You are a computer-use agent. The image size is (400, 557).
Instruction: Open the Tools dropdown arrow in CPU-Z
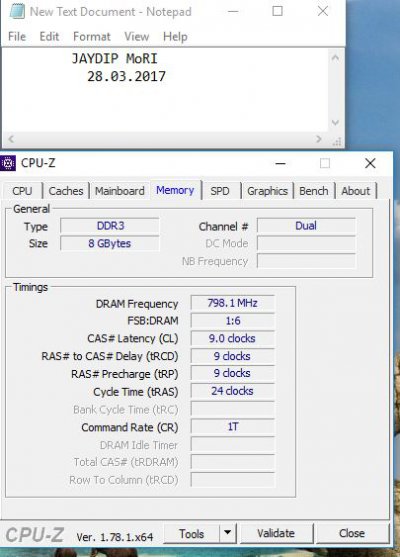click(228, 533)
